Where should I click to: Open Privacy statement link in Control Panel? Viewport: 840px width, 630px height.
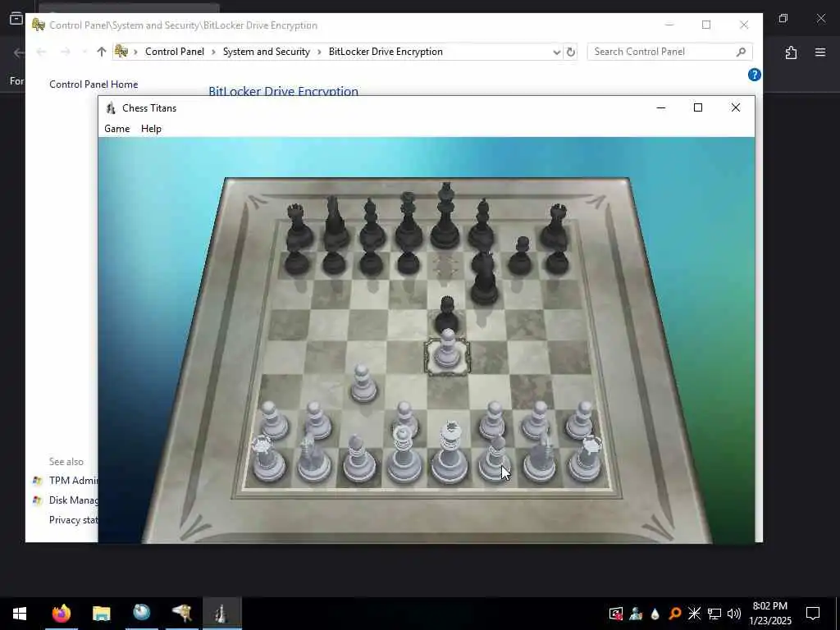[73, 520]
